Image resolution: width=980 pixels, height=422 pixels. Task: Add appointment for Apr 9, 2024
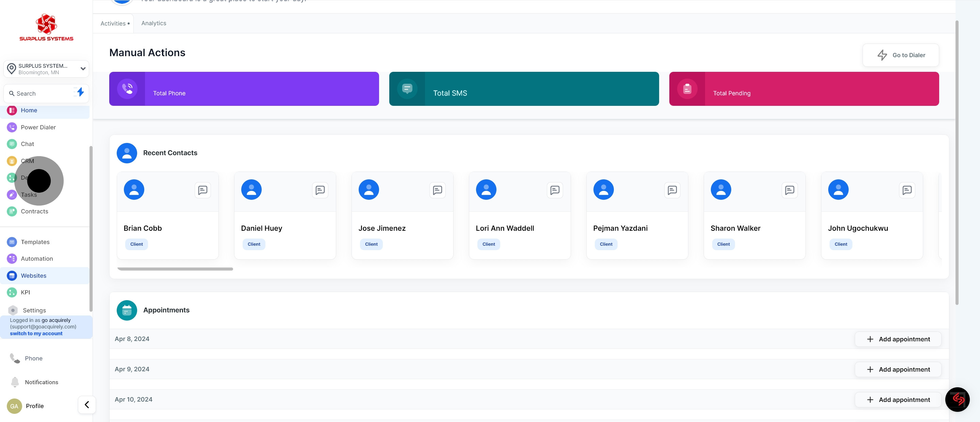point(898,369)
